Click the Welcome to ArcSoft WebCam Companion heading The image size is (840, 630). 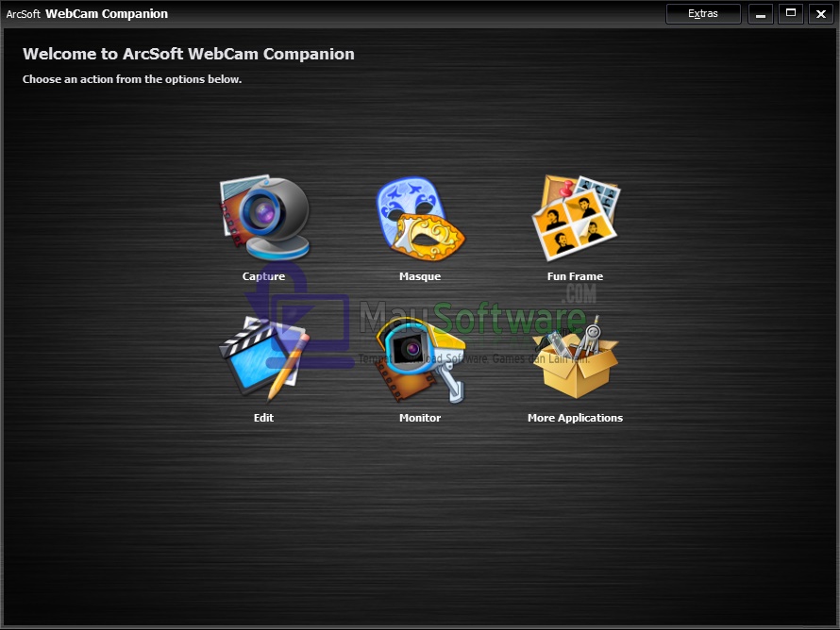[189, 54]
